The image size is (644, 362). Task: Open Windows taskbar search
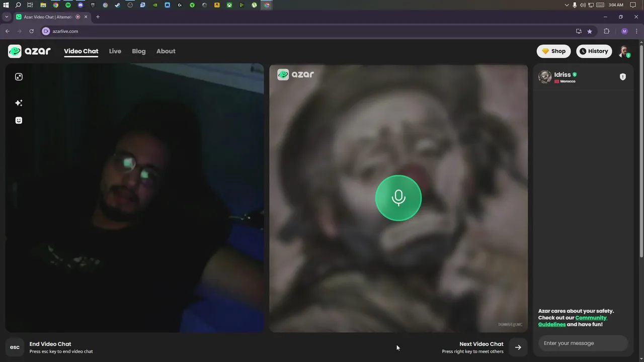(x=18, y=5)
